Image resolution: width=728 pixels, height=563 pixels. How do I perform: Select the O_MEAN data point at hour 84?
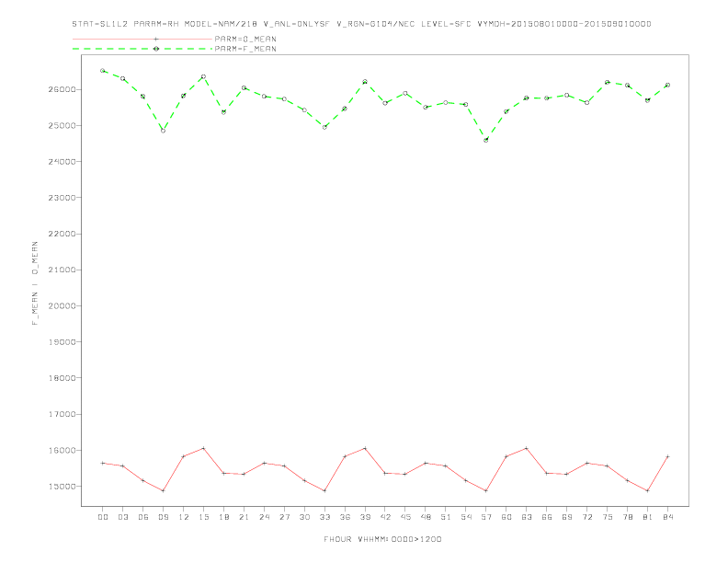(667, 456)
